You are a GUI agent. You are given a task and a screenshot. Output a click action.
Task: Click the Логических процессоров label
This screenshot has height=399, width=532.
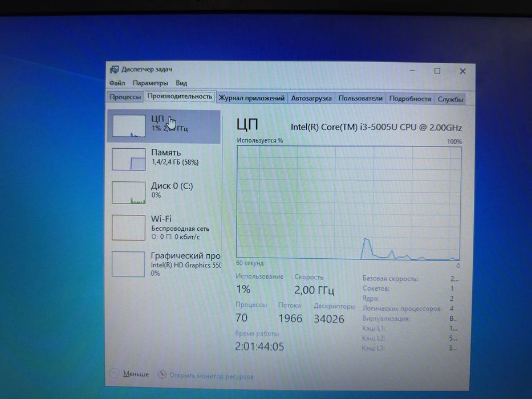[x=402, y=308]
